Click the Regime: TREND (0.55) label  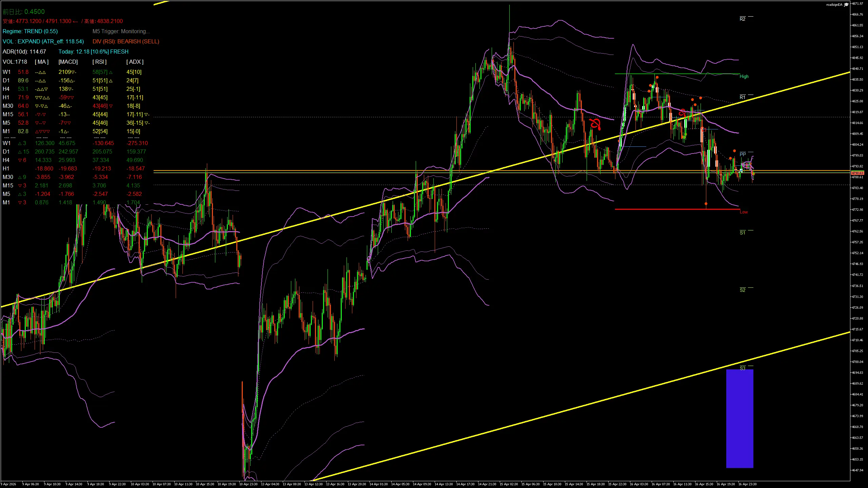point(31,31)
